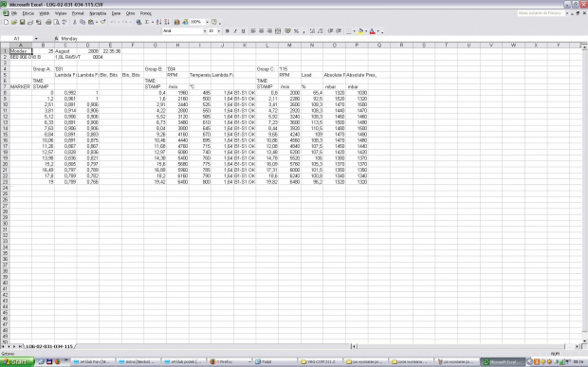
Task: Open fill color dropdown arrow
Action: [366, 31]
